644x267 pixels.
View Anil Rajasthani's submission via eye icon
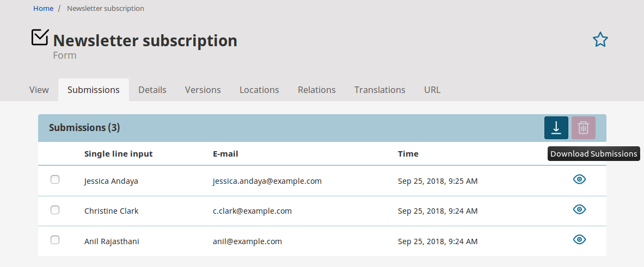[579, 239]
